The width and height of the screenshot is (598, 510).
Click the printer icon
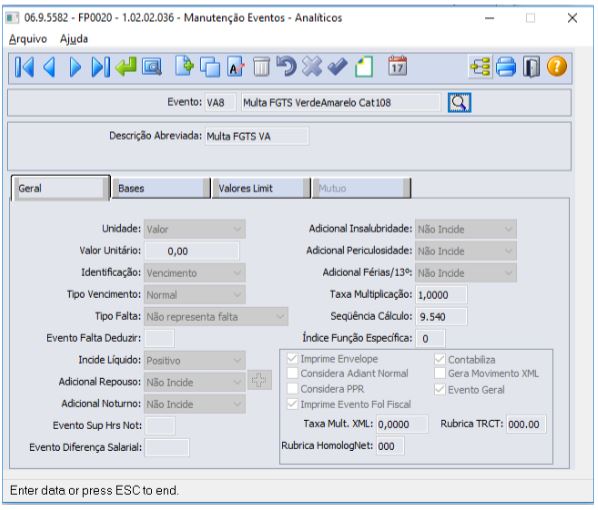tap(506, 67)
